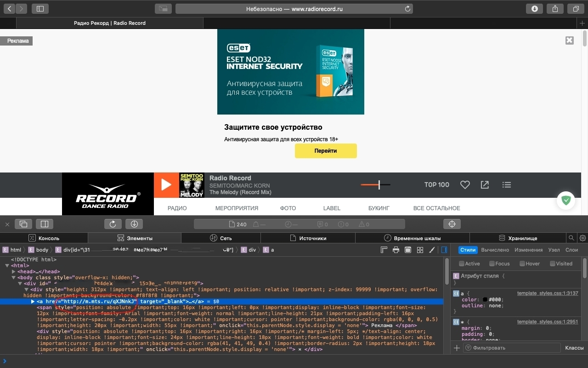Focus the Фильтровать styles filter field

coord(512,348)
